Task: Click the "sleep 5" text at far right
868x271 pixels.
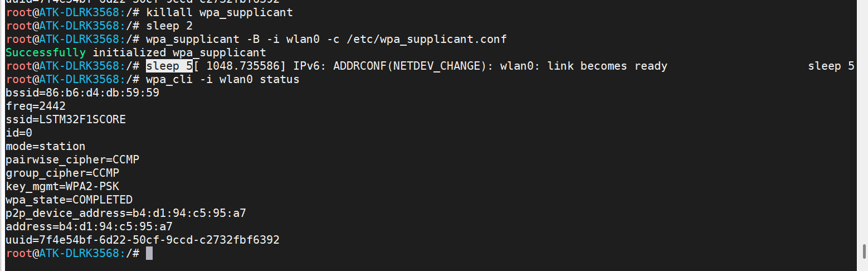Action: click(x=831, y=66)
